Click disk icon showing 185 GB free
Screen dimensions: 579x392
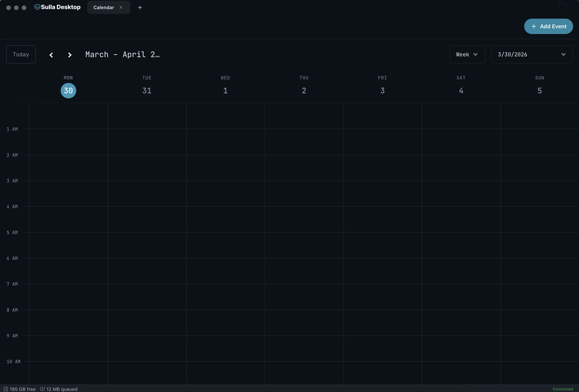pos(6,389)
